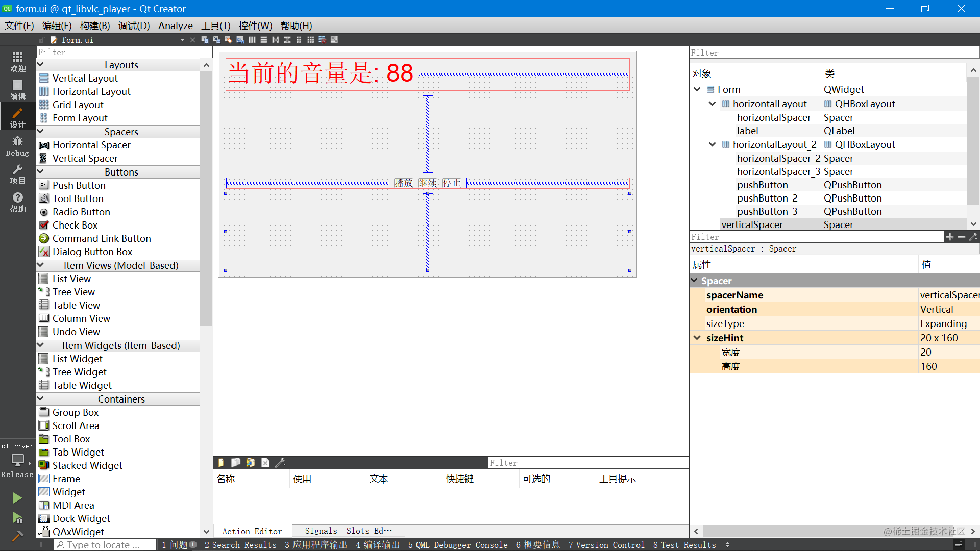The width and height of the screenshot is (980, 551).
Task: Select the Edit Tab Order tool
Action: coord(240,40)
